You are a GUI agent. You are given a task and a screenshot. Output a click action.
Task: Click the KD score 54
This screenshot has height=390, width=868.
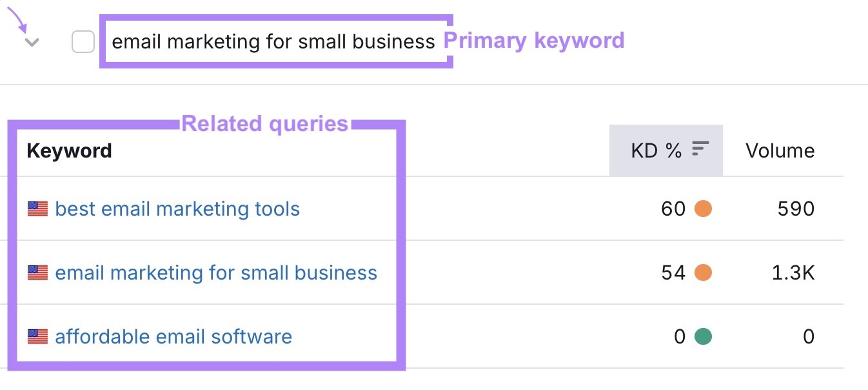(673, 272)
